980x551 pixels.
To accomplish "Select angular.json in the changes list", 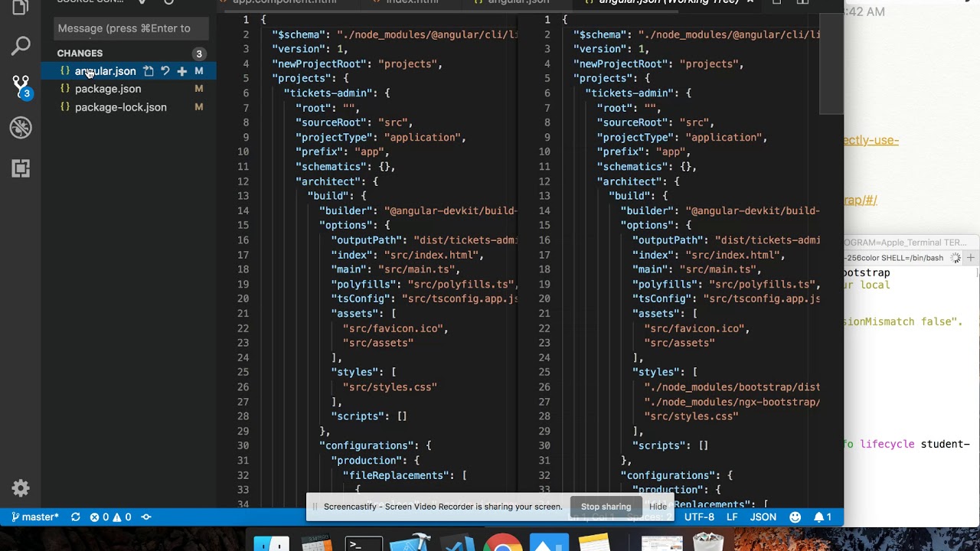I will coord(105,71).
